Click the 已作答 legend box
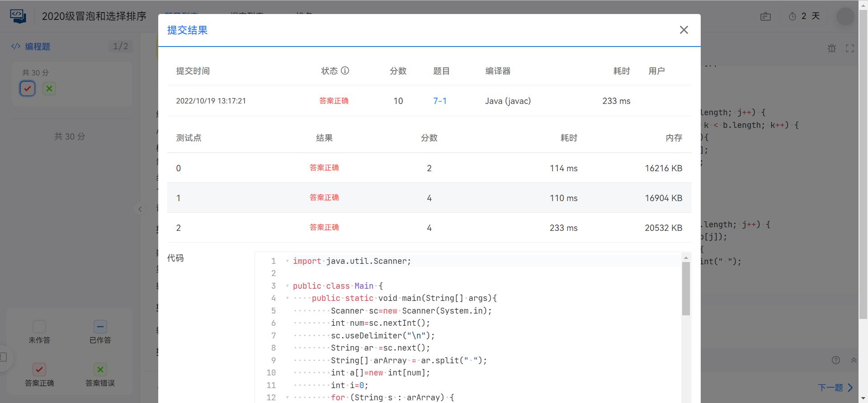Viewport: 868px width, 403px height. [100, 326]
